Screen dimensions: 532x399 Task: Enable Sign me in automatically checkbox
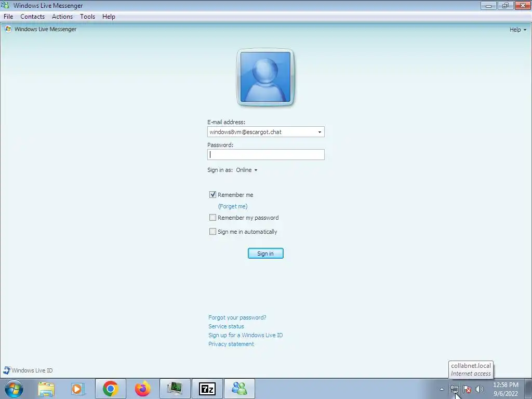pyautogui.click(x=212, y=232)
